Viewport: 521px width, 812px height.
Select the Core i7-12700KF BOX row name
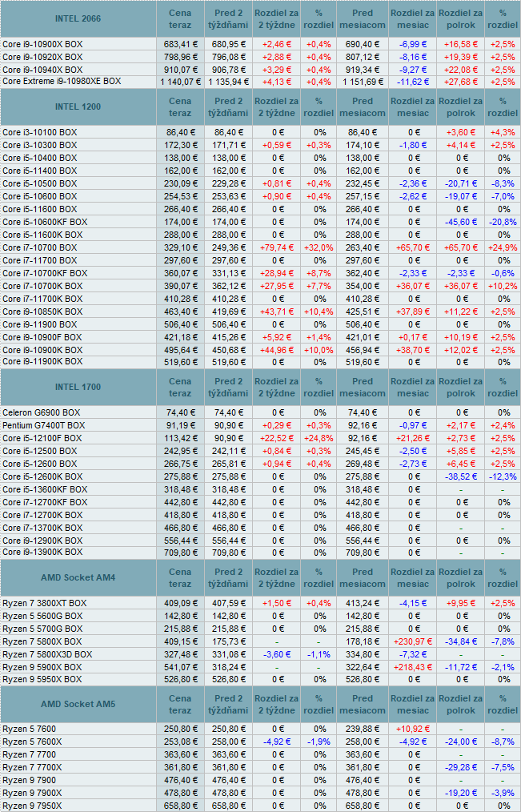(45, 502)
